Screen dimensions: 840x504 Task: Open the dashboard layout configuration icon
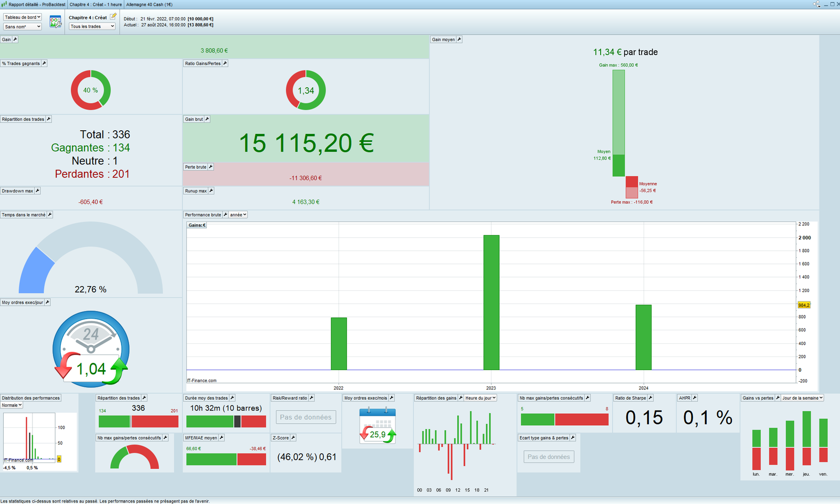[55, 22]
